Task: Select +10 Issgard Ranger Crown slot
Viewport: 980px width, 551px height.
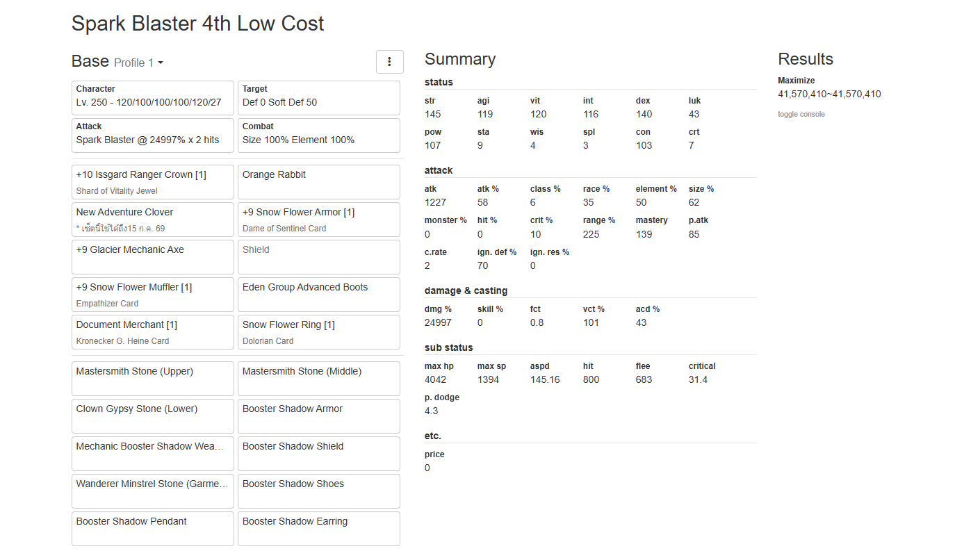Action: pyautogui.click(x=152, y=182)
